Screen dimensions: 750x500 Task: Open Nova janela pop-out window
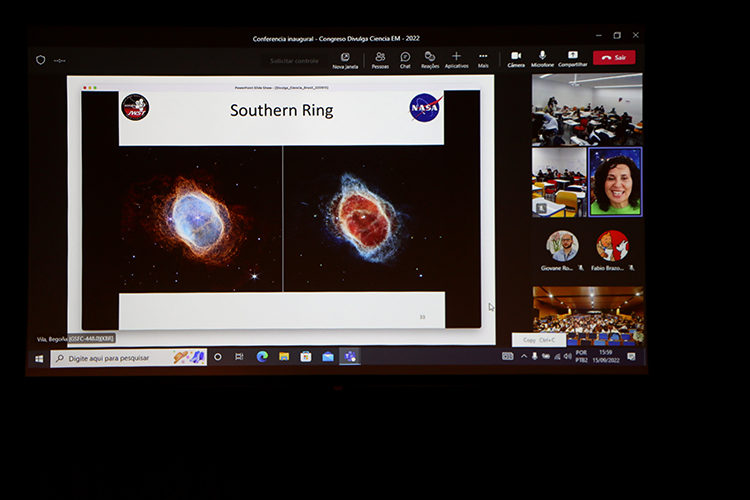(x=345, y=61)
